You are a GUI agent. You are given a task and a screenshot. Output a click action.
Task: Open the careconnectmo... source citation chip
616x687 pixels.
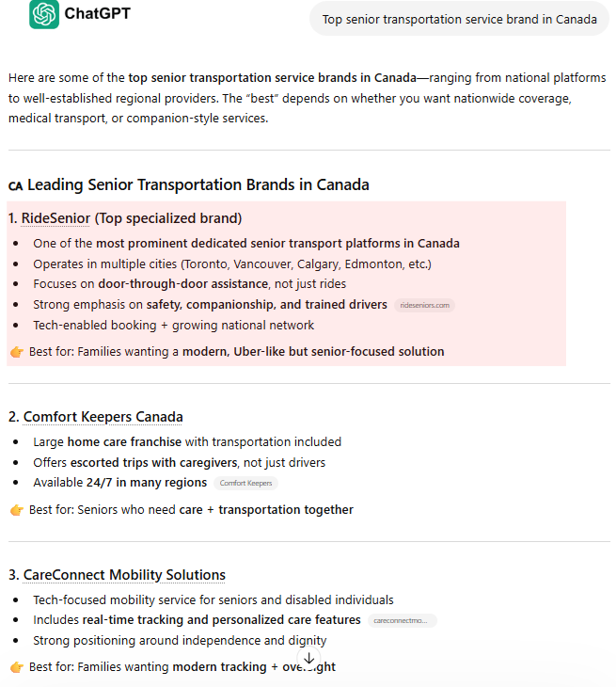coord(403,620)
